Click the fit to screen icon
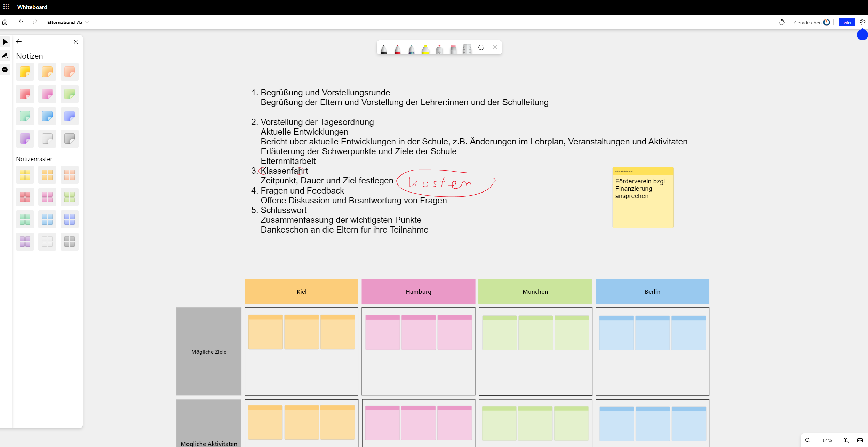The height and width of the screenshot is (447, 868). (860, 440)
